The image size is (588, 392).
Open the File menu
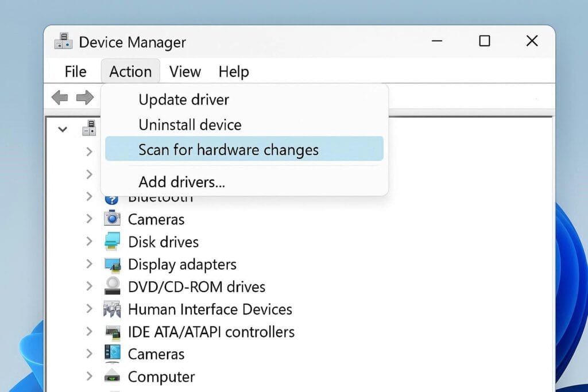pos(75,72)
